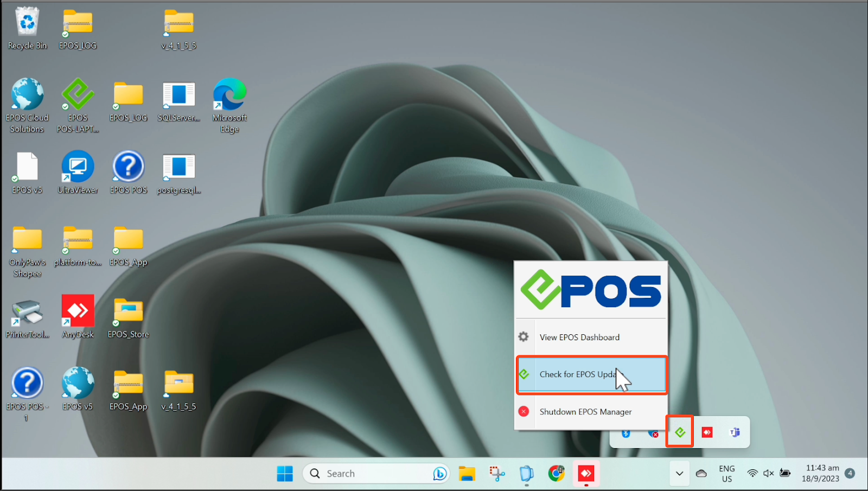Image resolution: width=868 pixels, height=491 pixels.
Task: Open Bing chat icon in search box
Action: click(x=439, y=474)
